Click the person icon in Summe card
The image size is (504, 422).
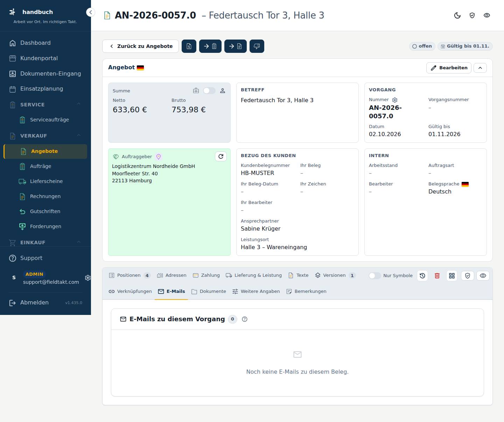(x=223, y=91)
